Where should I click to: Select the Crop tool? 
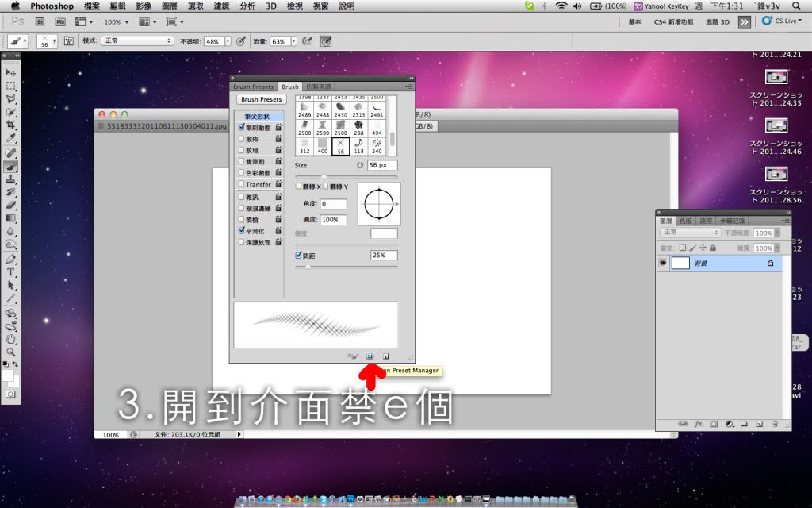pyautogui.click(x=11, y=125)
